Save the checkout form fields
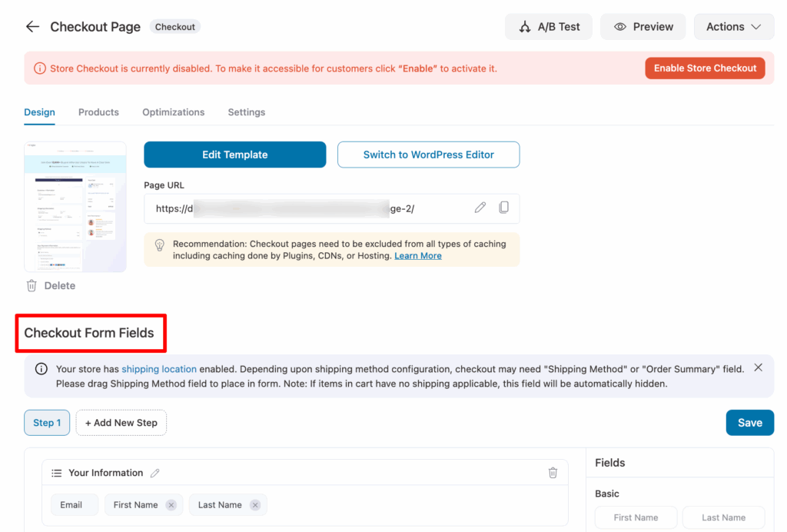 [x=749, y=422]
